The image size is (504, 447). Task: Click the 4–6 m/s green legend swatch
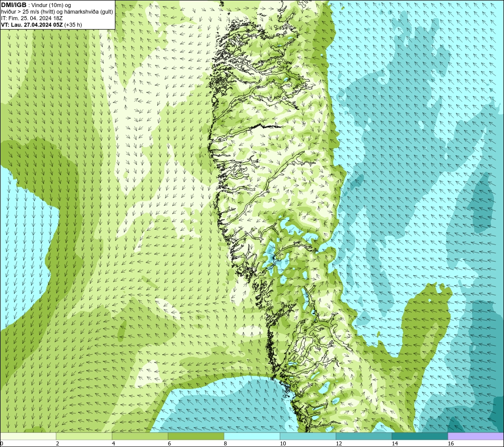(x=140, y=436)
